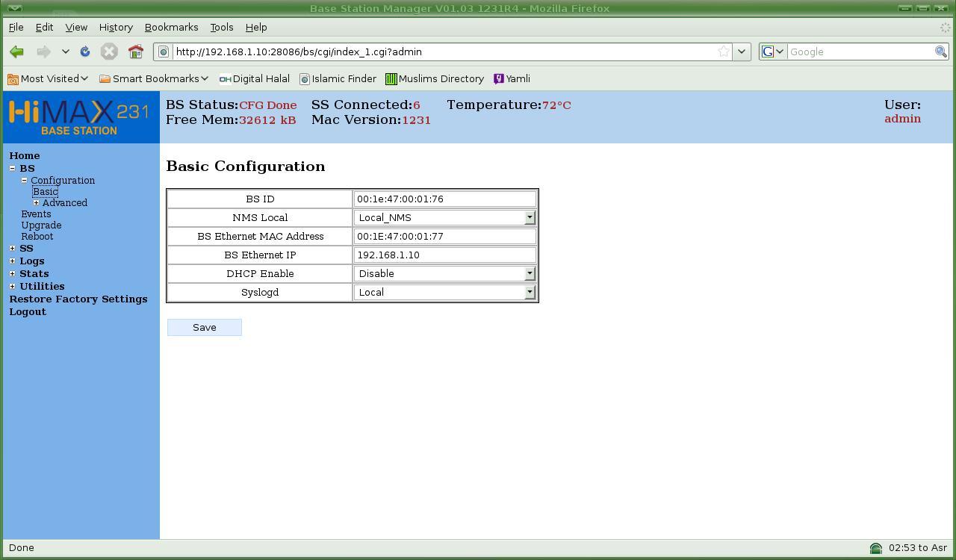Open the Muslims Directory bookmark
956x560 pixels.
click(x=435, y=78)
